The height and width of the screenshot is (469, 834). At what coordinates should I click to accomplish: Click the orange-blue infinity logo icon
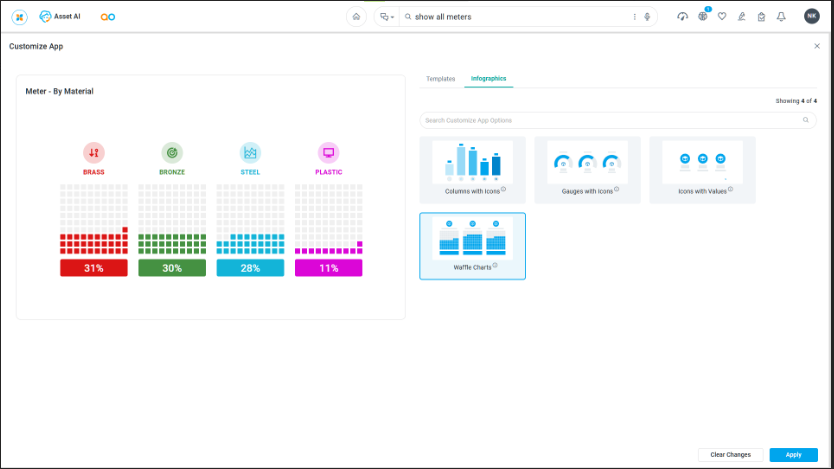click(x=108, y=17)
